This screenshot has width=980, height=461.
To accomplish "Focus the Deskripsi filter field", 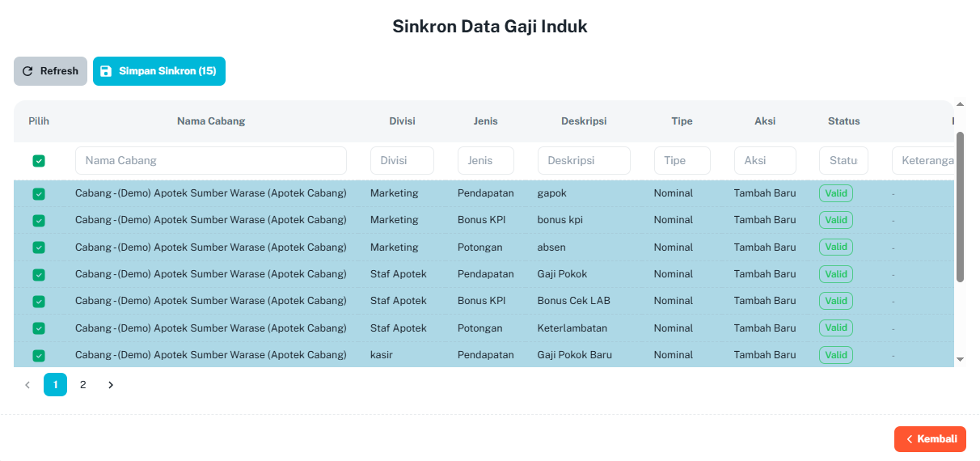I will click(584, 160).
